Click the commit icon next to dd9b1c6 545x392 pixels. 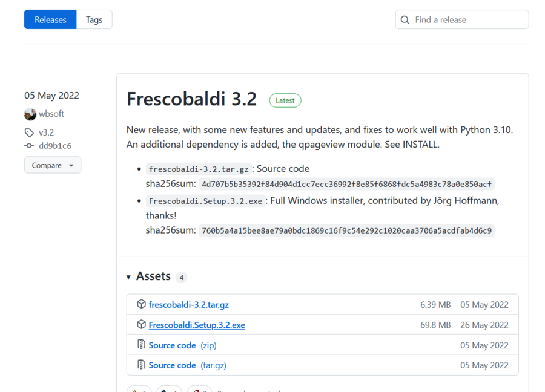coord(29,145)
